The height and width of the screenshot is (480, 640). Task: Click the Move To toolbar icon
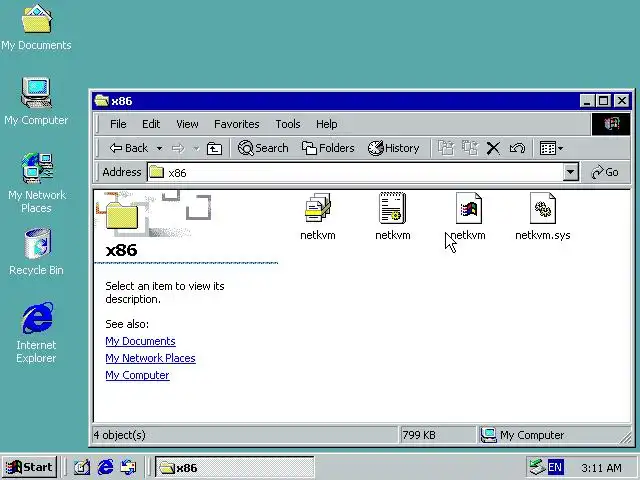[446, 148]
